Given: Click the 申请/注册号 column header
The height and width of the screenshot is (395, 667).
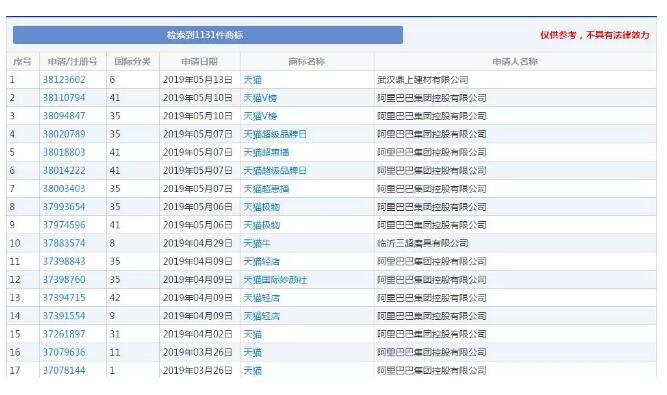Looking at the screenshot, I should tap(72, 62).
